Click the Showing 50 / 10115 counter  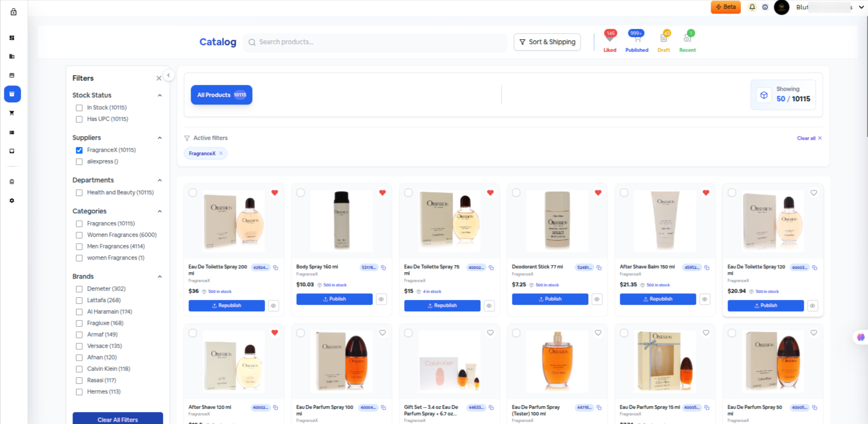tap(783, 95)
